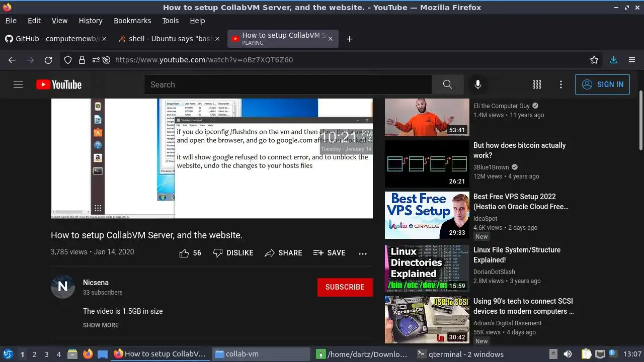This screenshot has width=644, height=362.
Task: Open the History menu
Action: 91,21
